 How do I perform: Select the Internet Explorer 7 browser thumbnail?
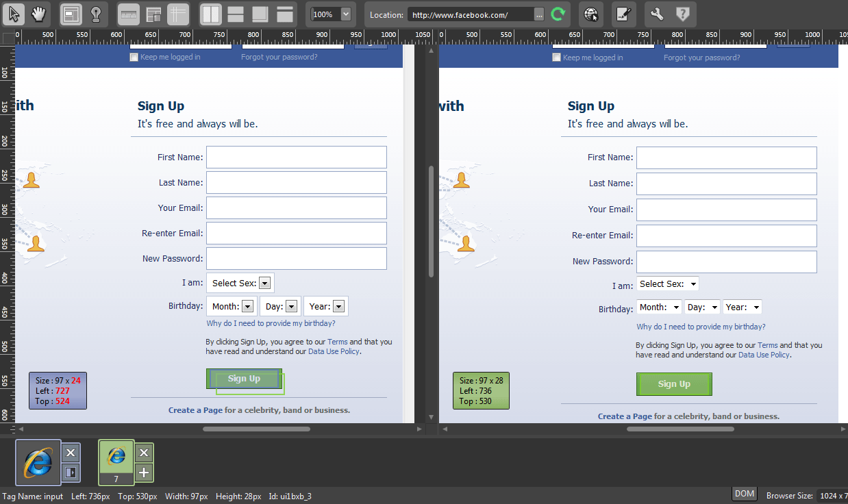[x=116, y=462]
